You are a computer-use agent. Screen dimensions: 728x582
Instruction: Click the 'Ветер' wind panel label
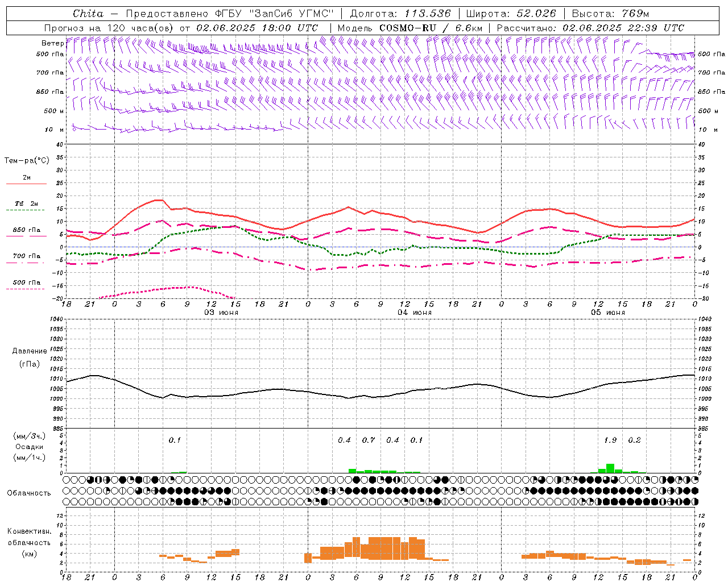click(52, 43)
